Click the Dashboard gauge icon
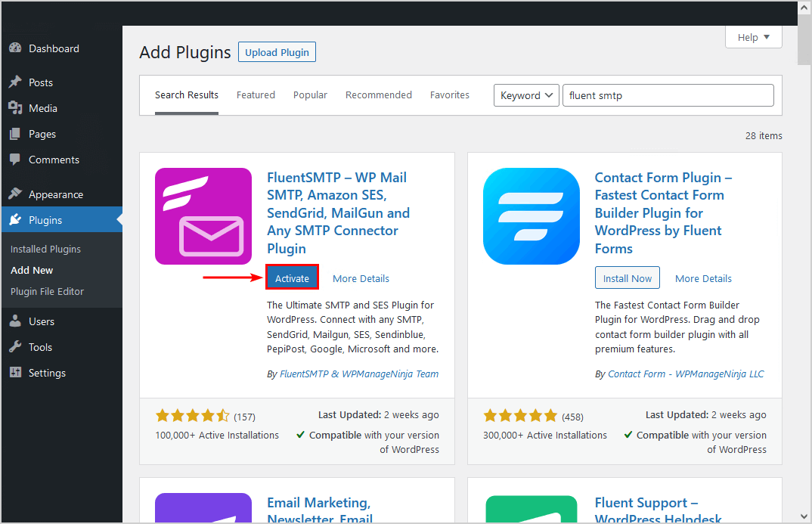 tap(16, 48)
